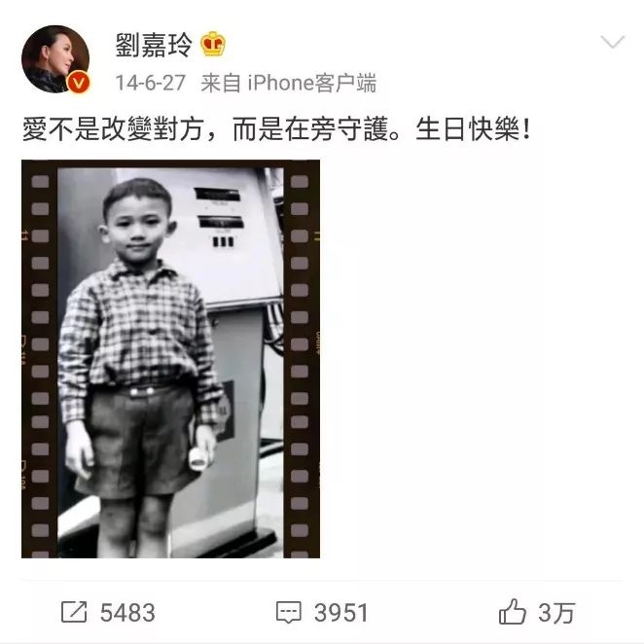Click the 14-6-27 post date

click(151, 83)
